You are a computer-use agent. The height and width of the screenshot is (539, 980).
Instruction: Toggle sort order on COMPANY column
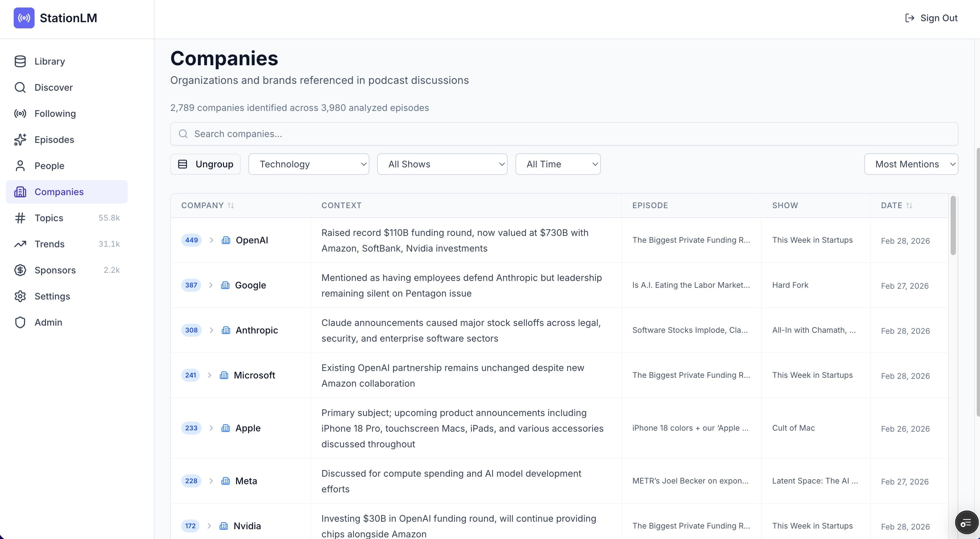tap(231, 205)
